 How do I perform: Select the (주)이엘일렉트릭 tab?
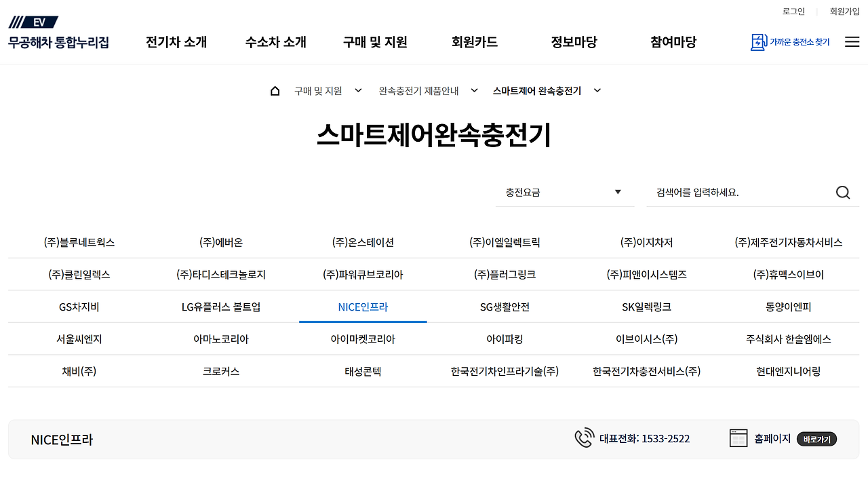coord(505,242)
